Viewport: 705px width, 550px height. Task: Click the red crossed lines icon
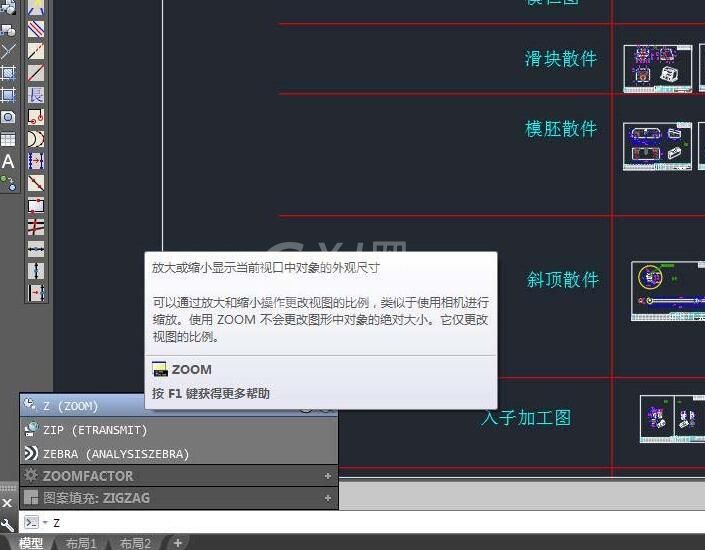point(36,227)
